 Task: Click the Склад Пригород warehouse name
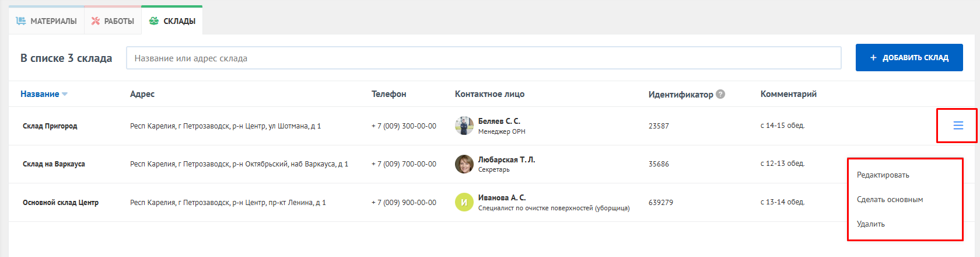[x=50, y=126]
